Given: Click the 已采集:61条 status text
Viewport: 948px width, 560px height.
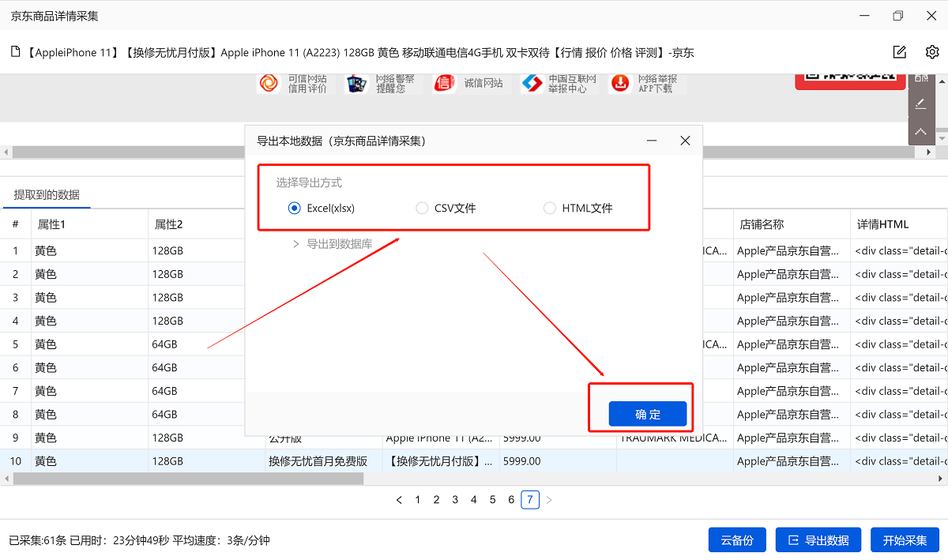Looking at the screenshot, I should click(x=38, y=540).
